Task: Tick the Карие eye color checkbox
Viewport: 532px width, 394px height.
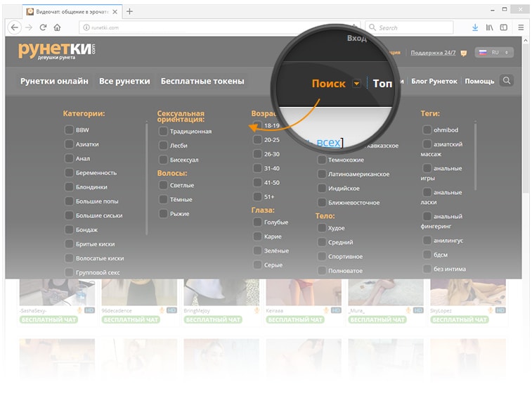Action: tap(257, 236)
